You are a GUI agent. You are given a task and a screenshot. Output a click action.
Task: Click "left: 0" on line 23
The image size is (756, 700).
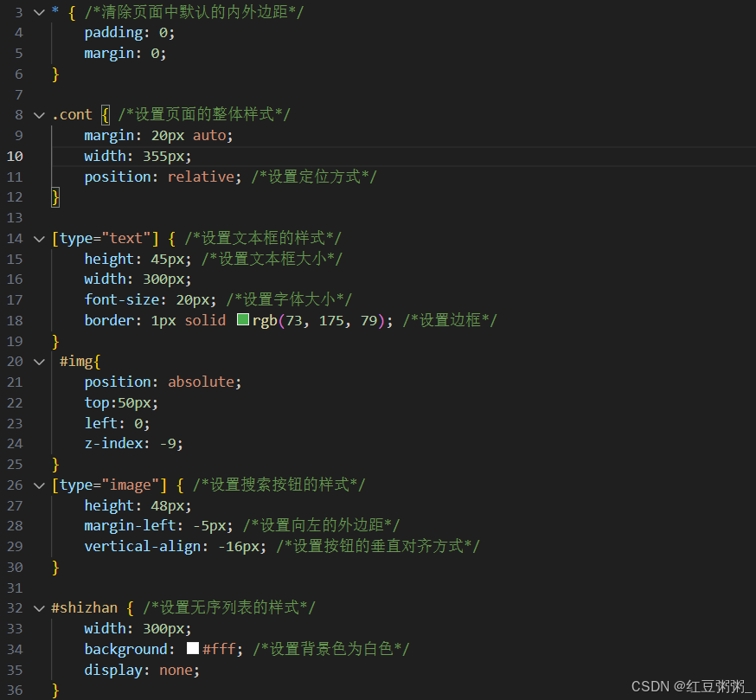point(114,424)
